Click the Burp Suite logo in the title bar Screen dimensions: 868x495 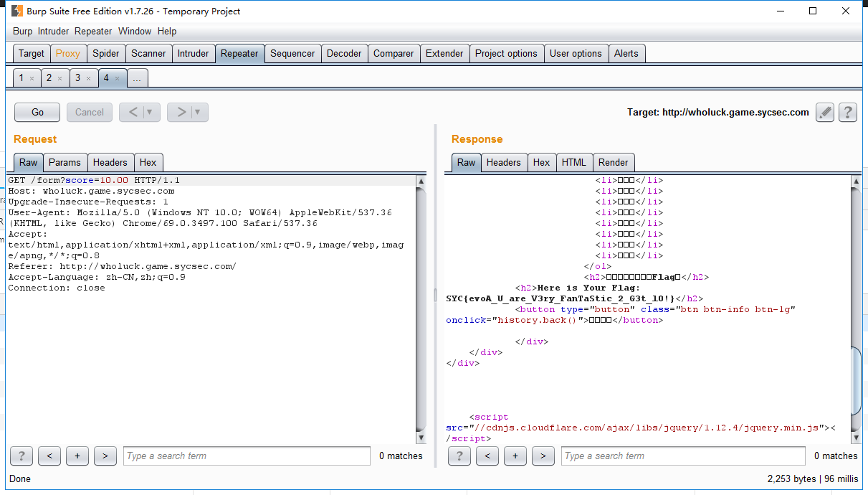point(16,11)
